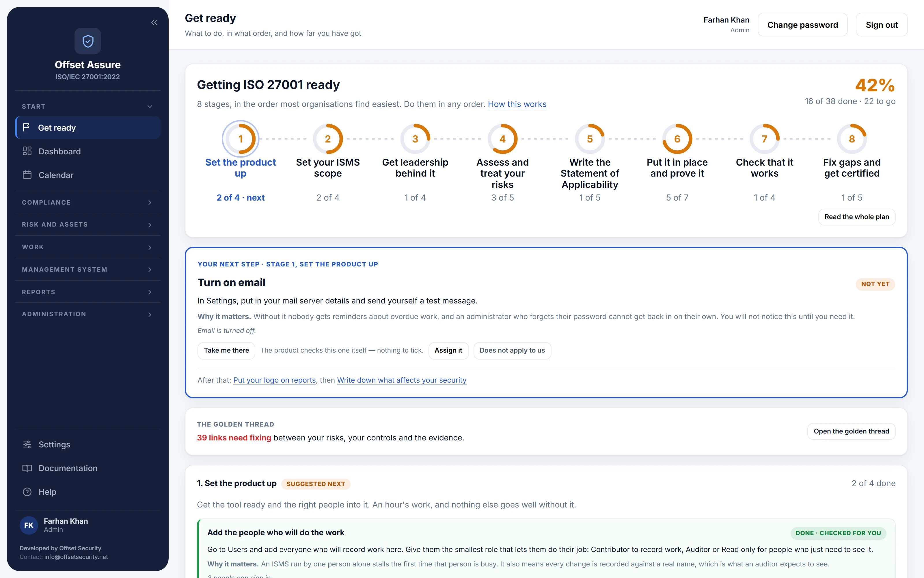Select stage 3 progress ring
924x578 pixels.
tap(416, 139)
